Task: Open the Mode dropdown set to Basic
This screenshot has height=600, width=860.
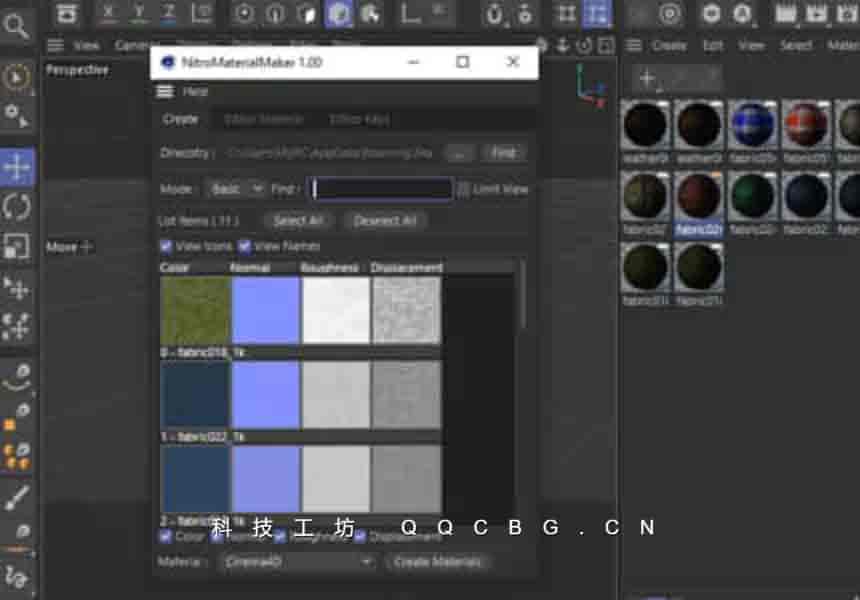Action: click(x=236, y=189)
